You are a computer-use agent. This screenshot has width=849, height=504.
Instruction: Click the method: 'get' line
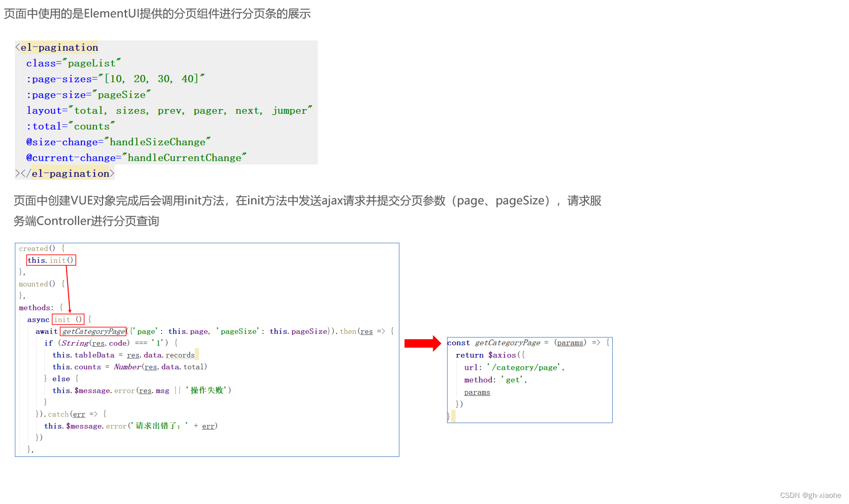pyautogui.click(x=495, y=380)
